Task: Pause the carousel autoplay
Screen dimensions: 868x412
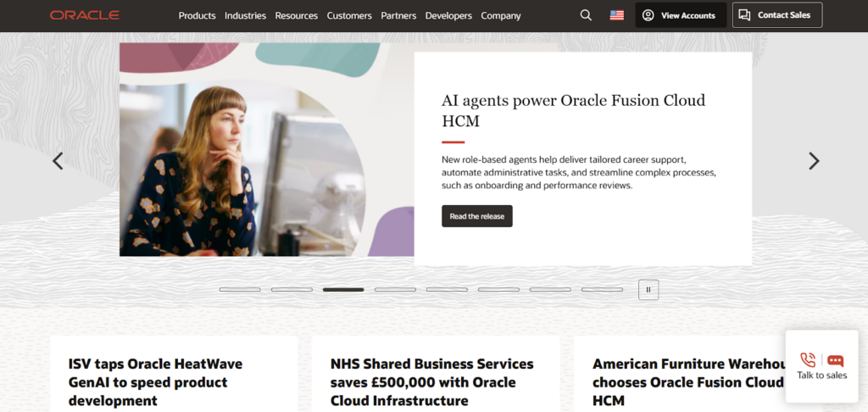Action: click(648, 290)
